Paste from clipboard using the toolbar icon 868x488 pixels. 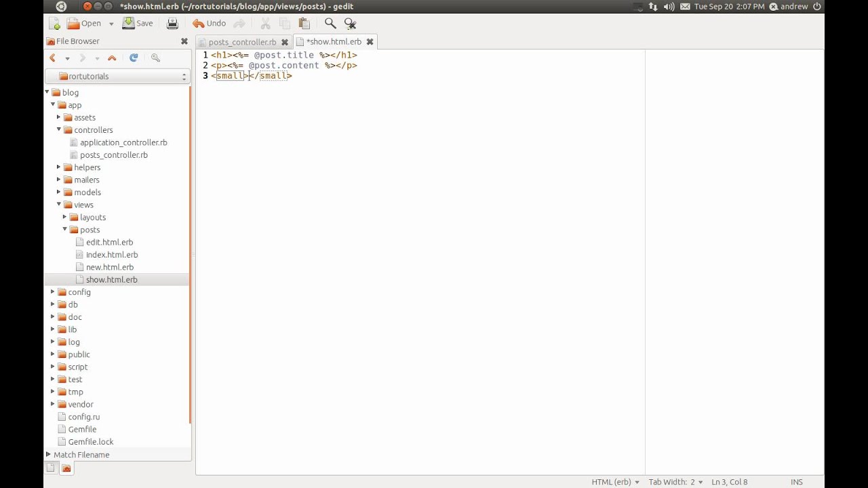tap(304, 23)
